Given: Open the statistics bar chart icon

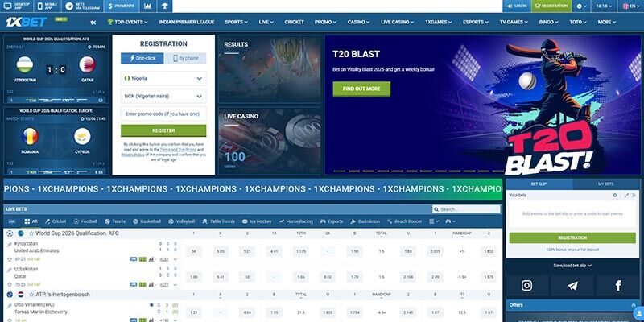Looking at the screenshot, I should point(147,6).
